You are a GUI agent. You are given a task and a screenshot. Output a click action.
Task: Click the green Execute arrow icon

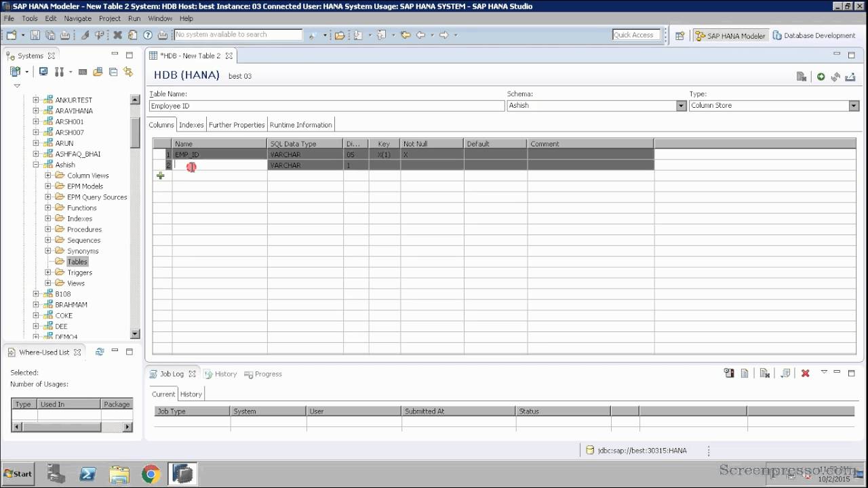click(x=821, y=77)
